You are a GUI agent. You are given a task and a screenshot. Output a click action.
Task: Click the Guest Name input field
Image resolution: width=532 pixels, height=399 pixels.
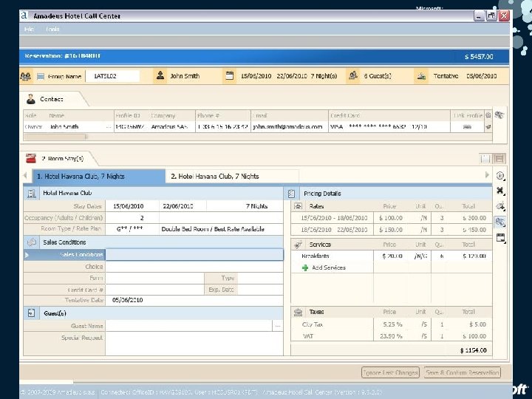click(189, 326)
